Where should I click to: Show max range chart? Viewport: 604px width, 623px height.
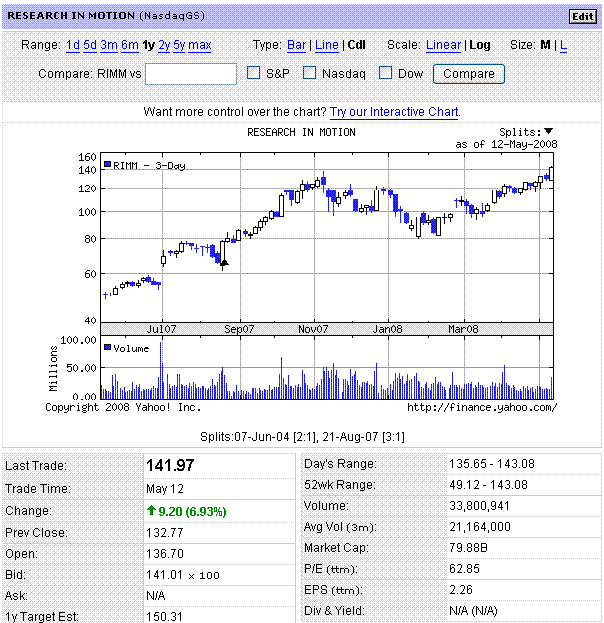point(200,45)
